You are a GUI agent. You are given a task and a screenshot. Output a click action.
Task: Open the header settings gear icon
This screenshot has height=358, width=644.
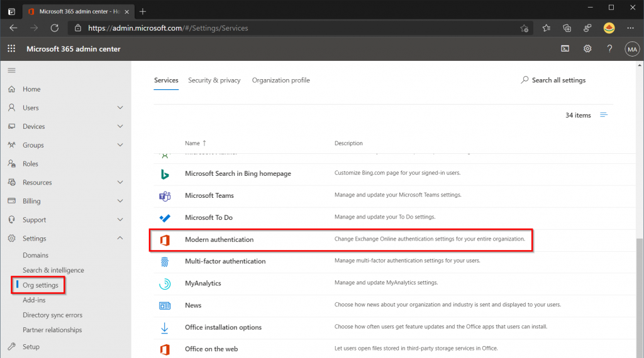587,49
